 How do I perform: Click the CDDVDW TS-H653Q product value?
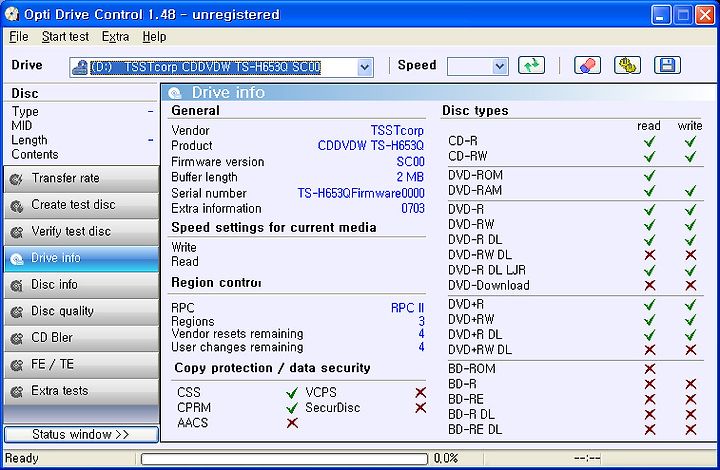pyautogui.click(x=371, y=146)
